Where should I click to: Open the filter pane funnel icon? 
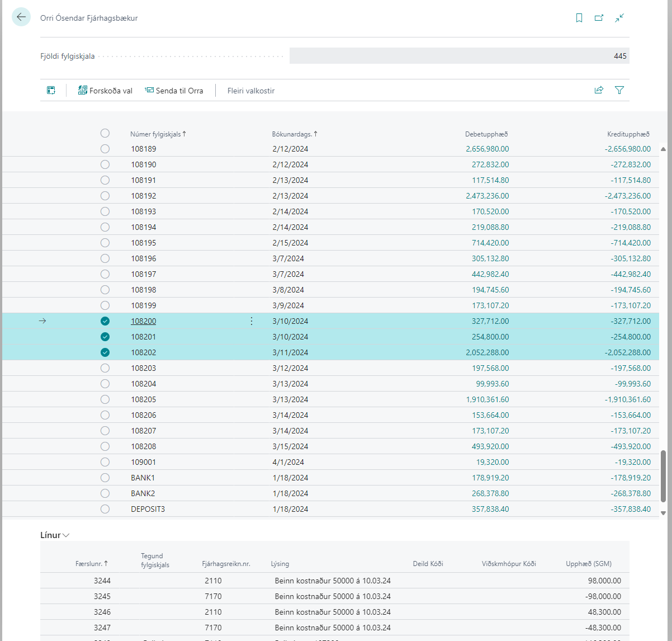point(619,90)
